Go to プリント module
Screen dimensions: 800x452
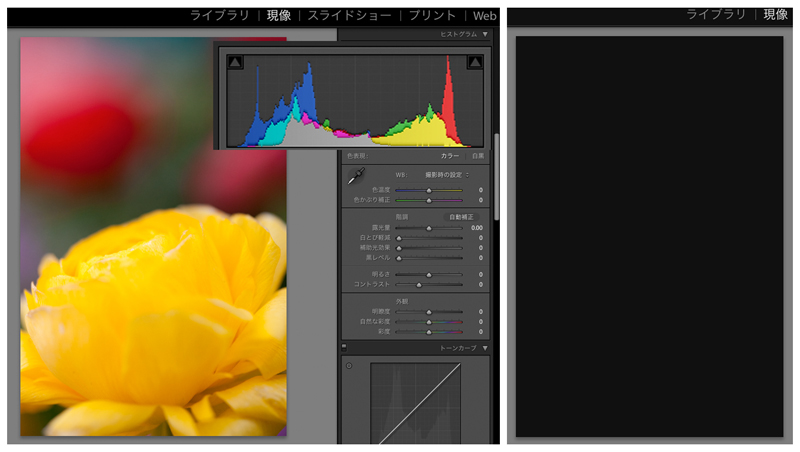tap(432, 16)
